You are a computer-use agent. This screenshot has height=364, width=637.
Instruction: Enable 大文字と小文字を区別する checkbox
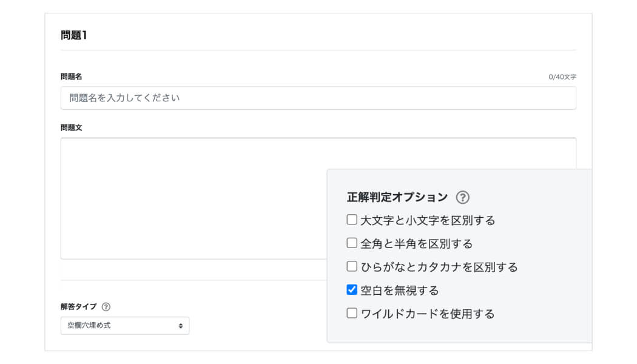(352, 220)
